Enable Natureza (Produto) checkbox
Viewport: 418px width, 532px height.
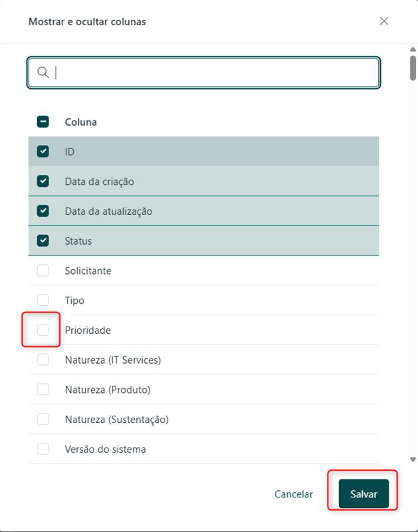(43, 390)
